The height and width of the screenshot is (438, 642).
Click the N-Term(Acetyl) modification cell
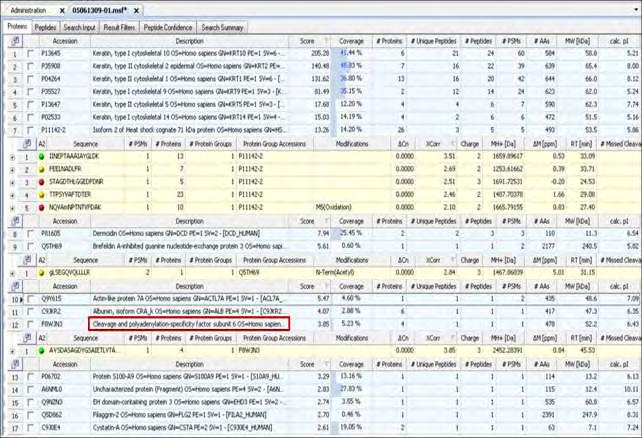pyautogui.click(x=352, y=272)
